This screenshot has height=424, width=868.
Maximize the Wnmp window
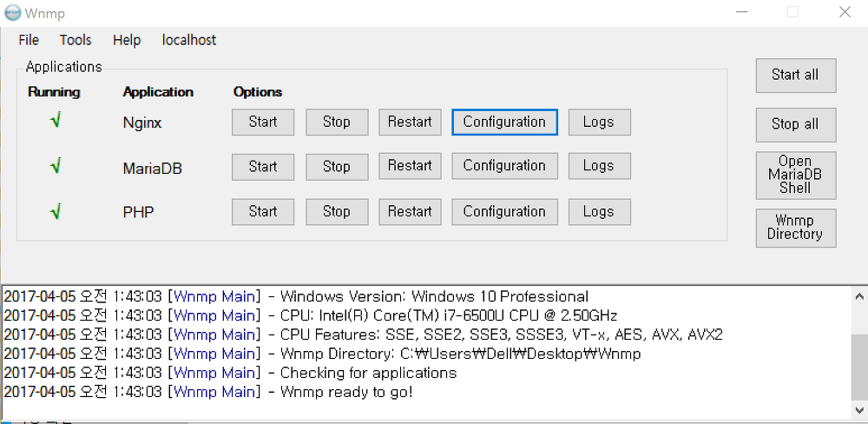792,12
